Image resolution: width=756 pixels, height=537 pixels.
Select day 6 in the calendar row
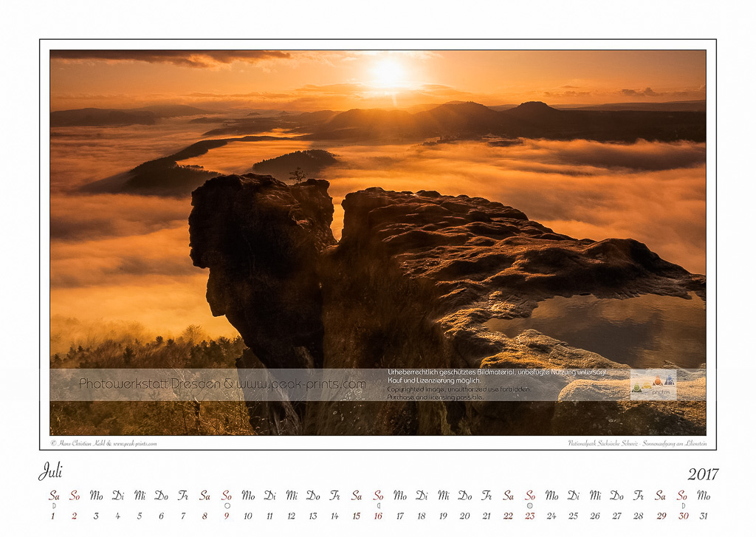click(161, 516)
